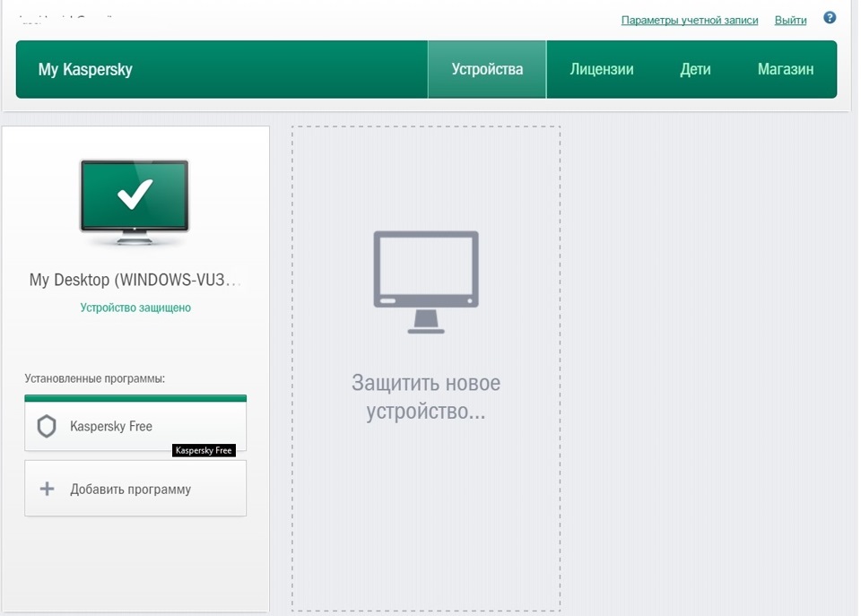Click Защитить новое устройство text

coord(425,396)
